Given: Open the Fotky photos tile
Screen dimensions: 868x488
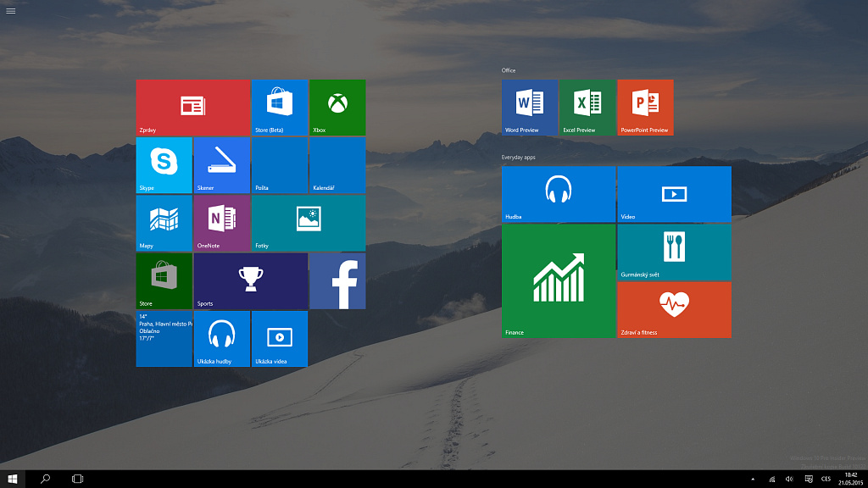Looking at the screenshot, I should tap(309, 223).
